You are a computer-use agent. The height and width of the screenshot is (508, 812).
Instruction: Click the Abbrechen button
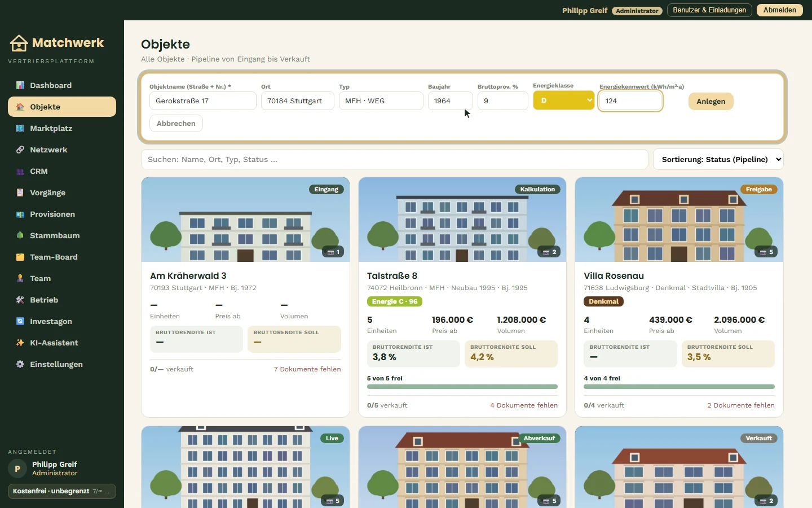[176, 123]
